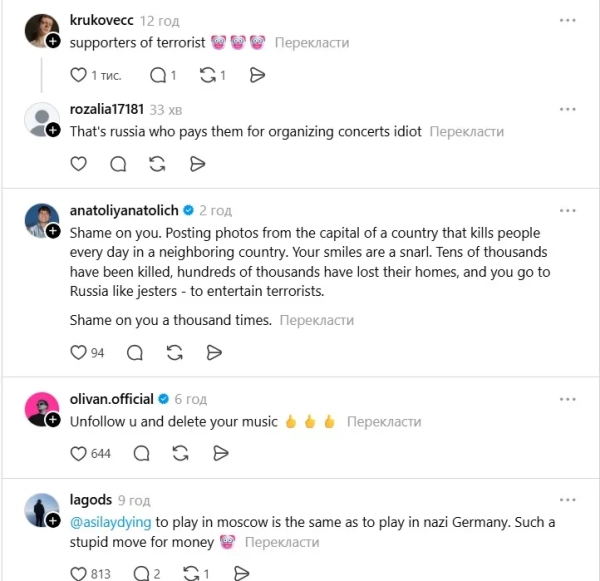Image resolution: width=600 pixels, height=581 pixels.
Task: Like anatoliyanatolich's comment
Action: point(79,352)
